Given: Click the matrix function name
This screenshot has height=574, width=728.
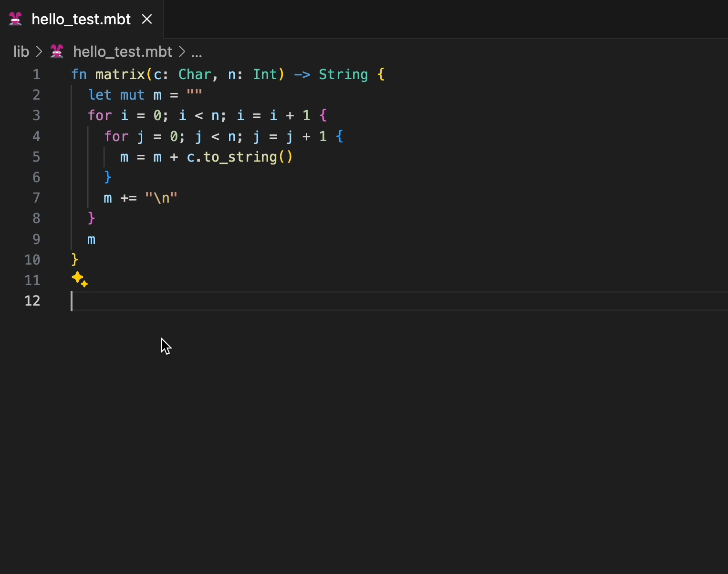Looking at the screenshot, I should [x=120, y=74].
